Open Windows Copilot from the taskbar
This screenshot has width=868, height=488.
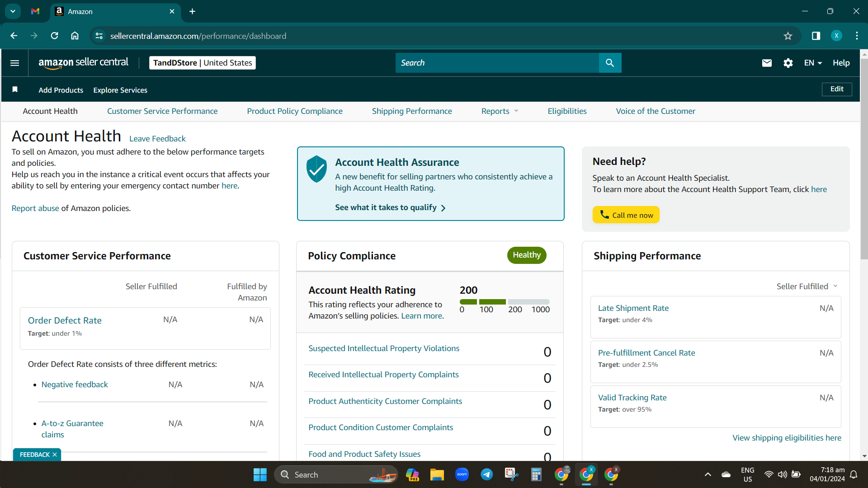click(x=412, y=474)
